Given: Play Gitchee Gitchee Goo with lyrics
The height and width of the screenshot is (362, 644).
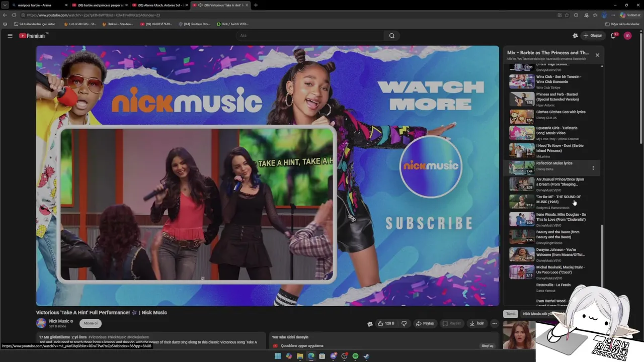Looking at the screenshot, I should click(551, 117).
